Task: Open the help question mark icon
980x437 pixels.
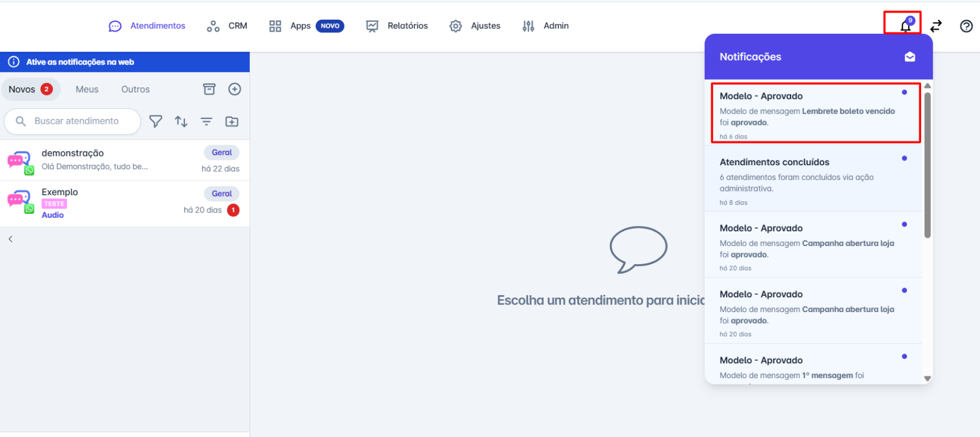Action: click(x=966, y=26)
